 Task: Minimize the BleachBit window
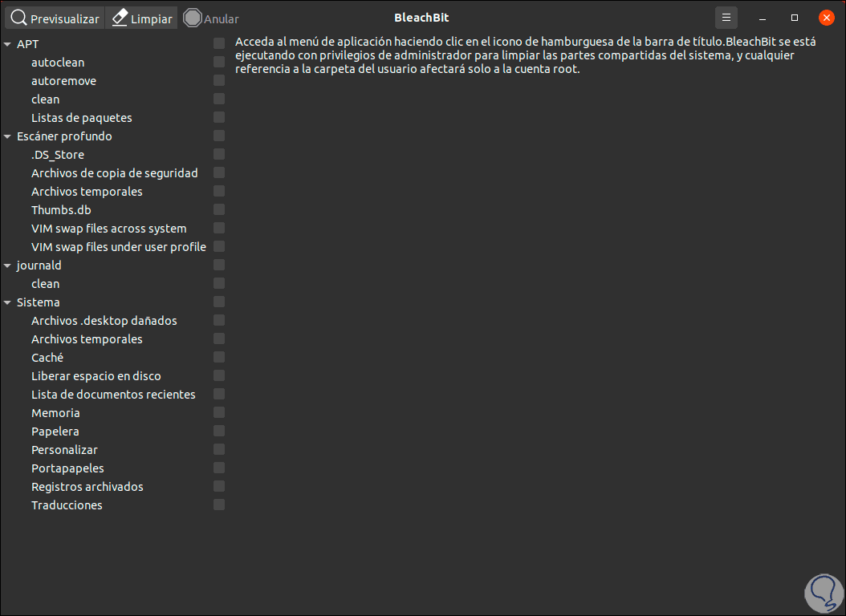click(763, 18)
